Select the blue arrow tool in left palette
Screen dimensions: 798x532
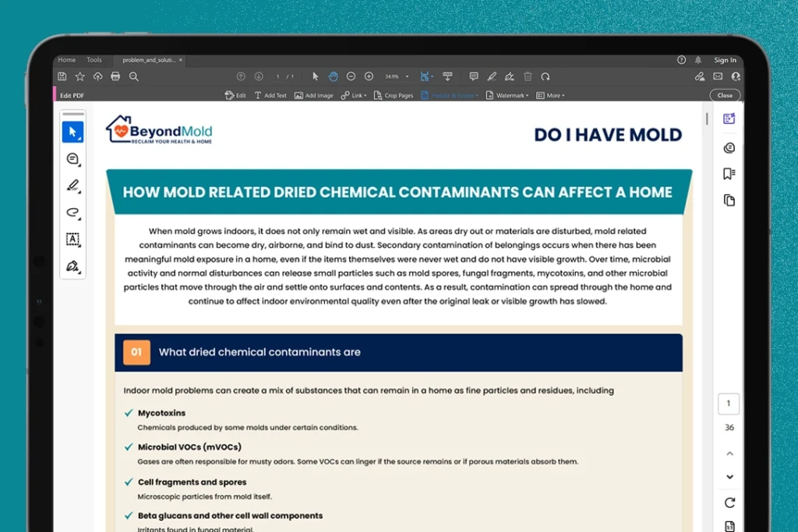pyautogui.click(x=72, y=132)
